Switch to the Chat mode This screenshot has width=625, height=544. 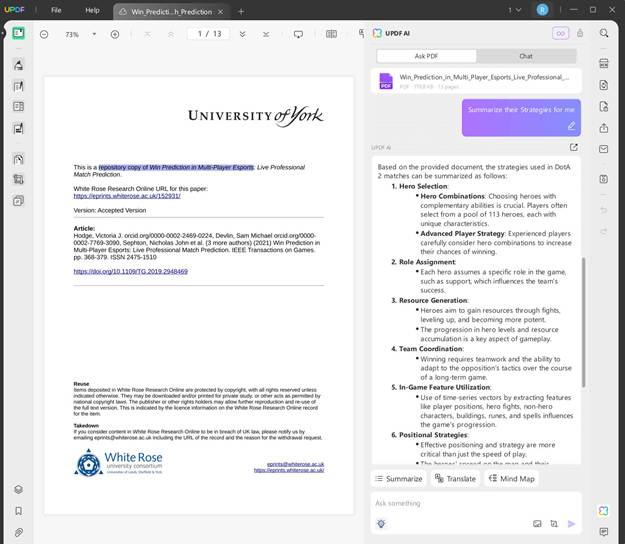point(525,56)
